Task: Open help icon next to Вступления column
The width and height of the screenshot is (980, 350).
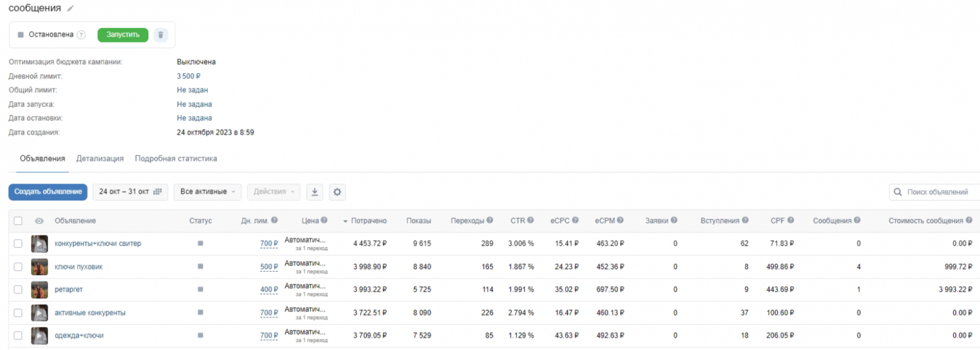Action: [x=745, y=220]
